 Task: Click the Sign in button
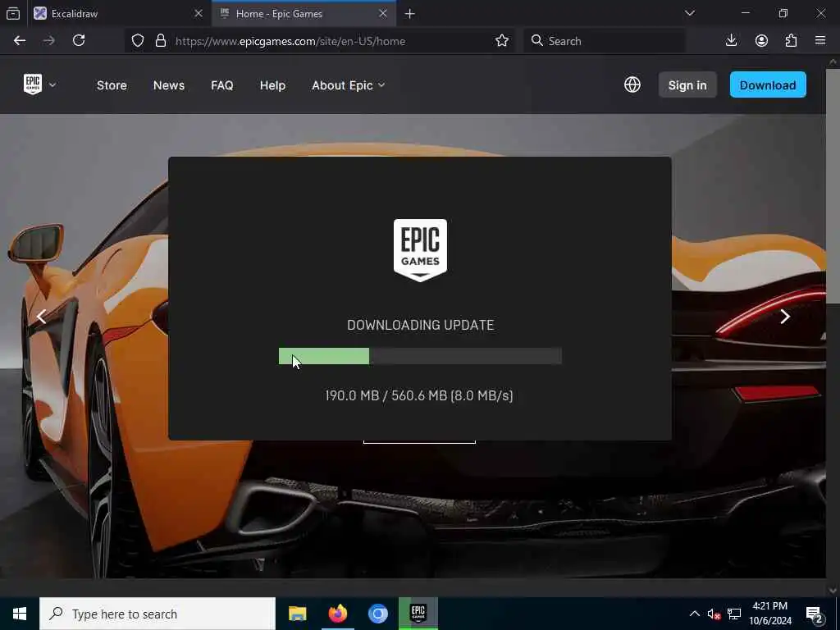click(x=687, y=84)
